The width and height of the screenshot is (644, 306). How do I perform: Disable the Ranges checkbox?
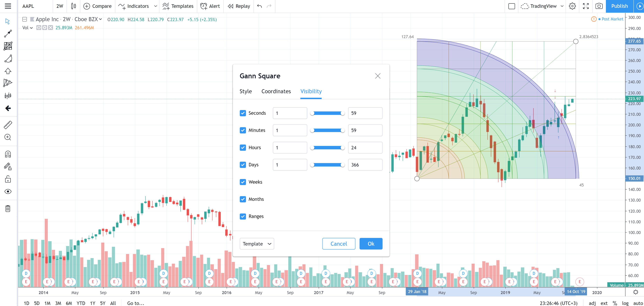(x=243, y=216)
